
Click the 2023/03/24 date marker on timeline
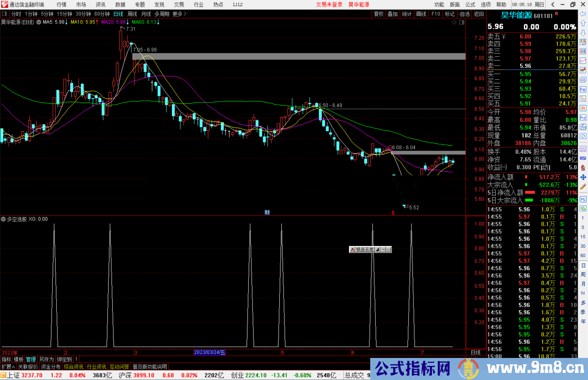pyautogui.click(x=209, y=352)
